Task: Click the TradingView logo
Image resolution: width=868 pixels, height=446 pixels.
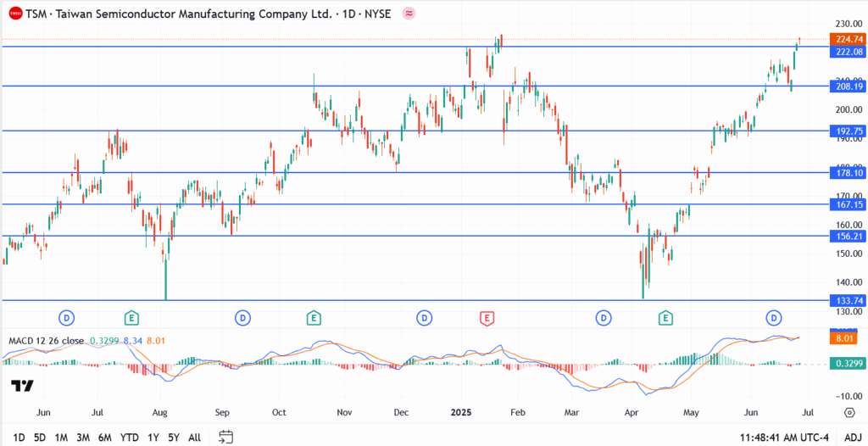Action: (x=22, y=386)
